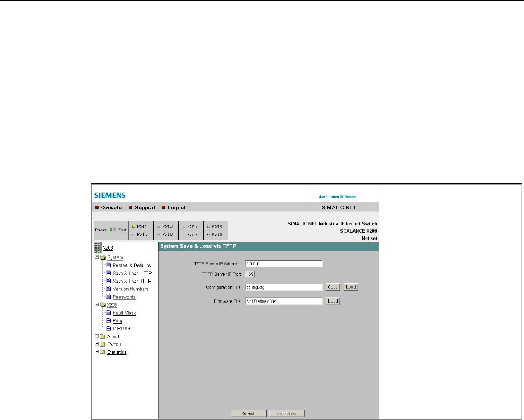Load the configuration file via TFTP
524x420 pixels.
(x=350, y=287)
